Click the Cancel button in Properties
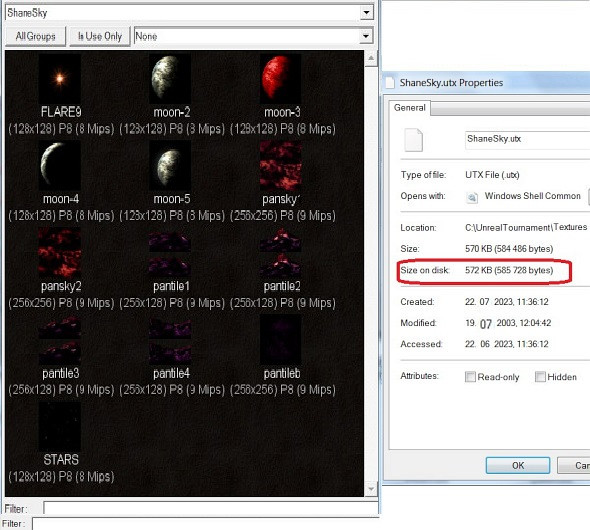The width and height of the screenshot is (590, 530). [x=573, y=465]
